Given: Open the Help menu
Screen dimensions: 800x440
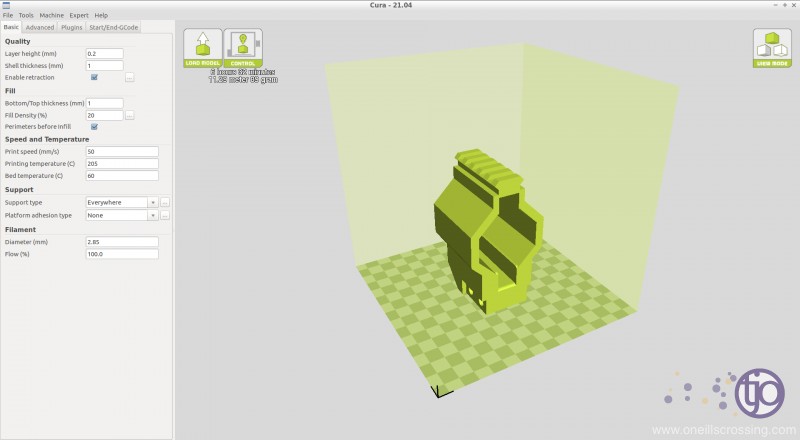Looking at the screenshot, I should 101,15.
